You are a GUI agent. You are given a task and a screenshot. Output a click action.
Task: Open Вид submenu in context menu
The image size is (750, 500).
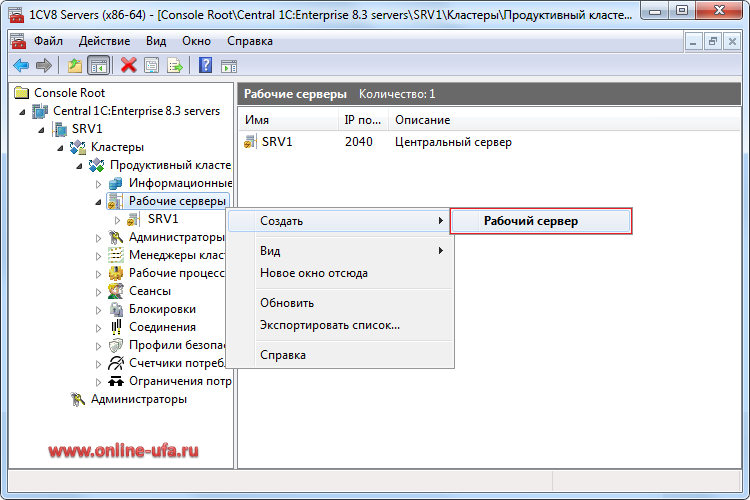[x=339, y=251]
